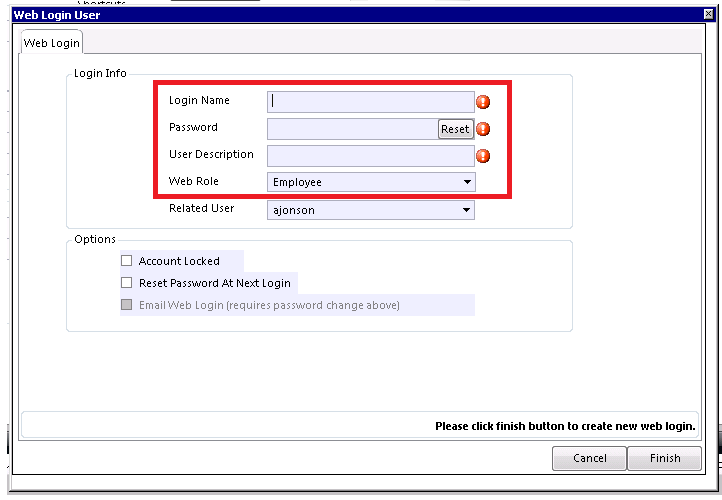722x500 pixels.
Task: Focus the Login Name text field
Action: click(370, 101)
